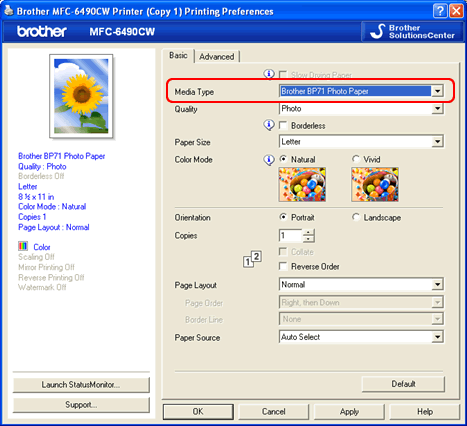The height and width of the screenshot is (426, 467).
Task: Decrease copies with the down spinner arrow
Action: (x=309, y=239)
